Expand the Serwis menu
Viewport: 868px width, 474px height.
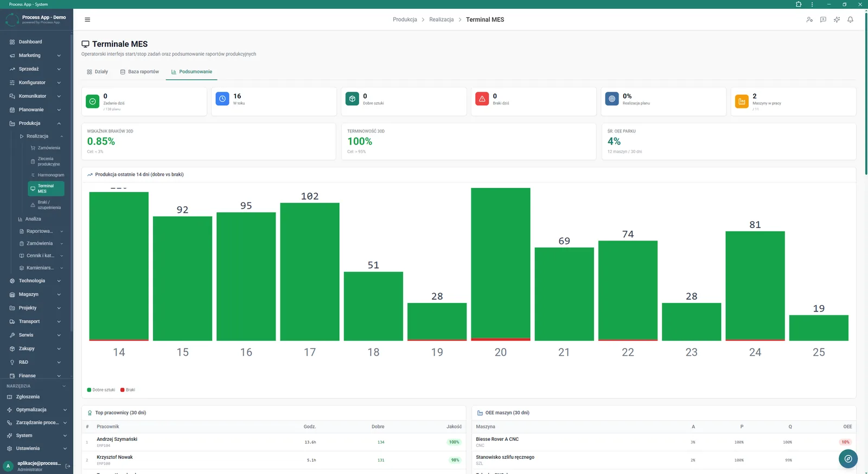[x=36, y=335]
